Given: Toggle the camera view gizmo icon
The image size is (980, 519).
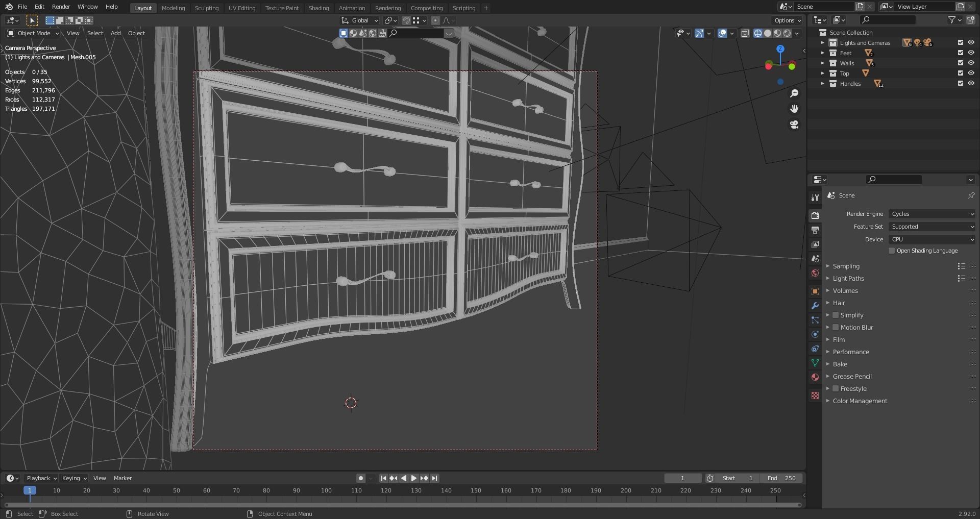Looking at the screenshot, I should pyautogui.click(x=794, y=125).
